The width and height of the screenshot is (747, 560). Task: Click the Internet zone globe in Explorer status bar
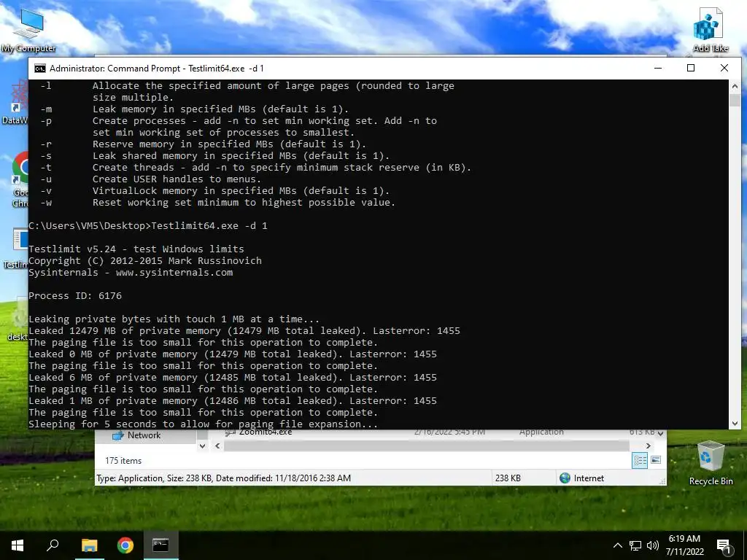(x=565, y=478)
